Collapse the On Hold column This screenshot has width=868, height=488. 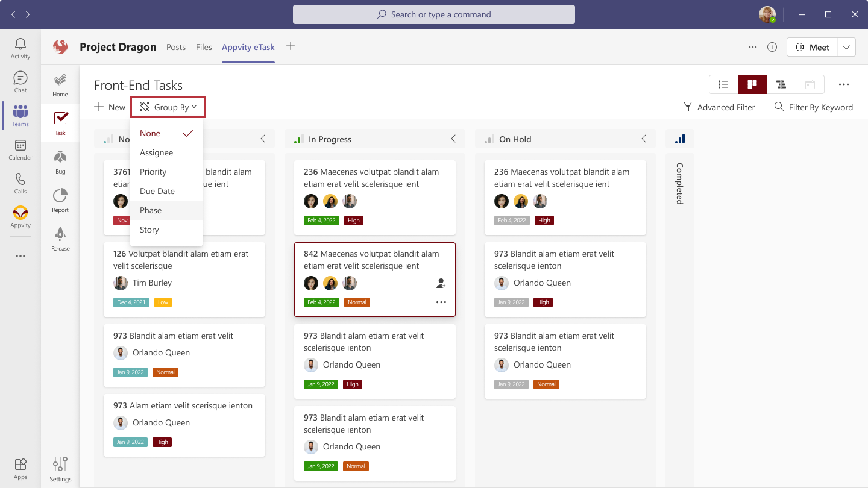tap(644, 139)
